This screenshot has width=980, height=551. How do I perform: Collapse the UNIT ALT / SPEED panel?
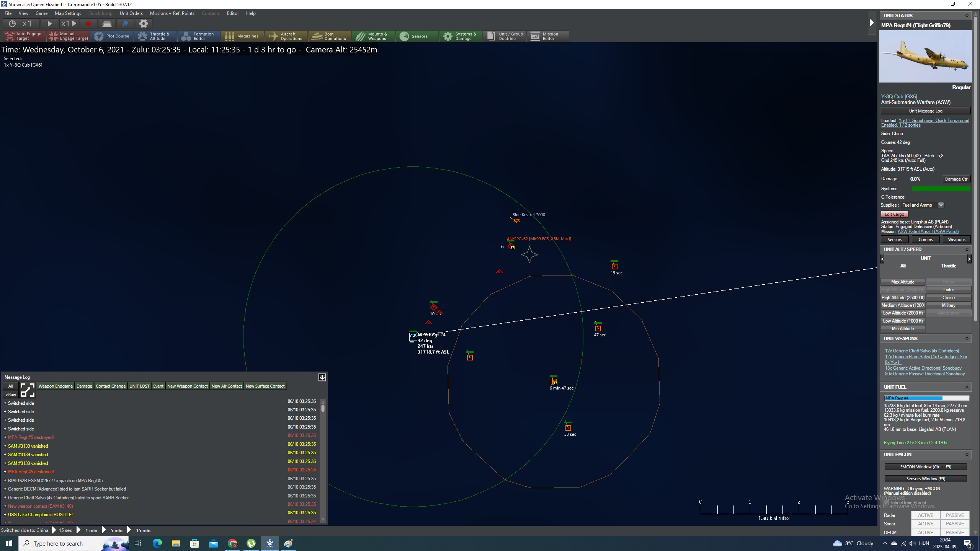(x=967, y=249)
